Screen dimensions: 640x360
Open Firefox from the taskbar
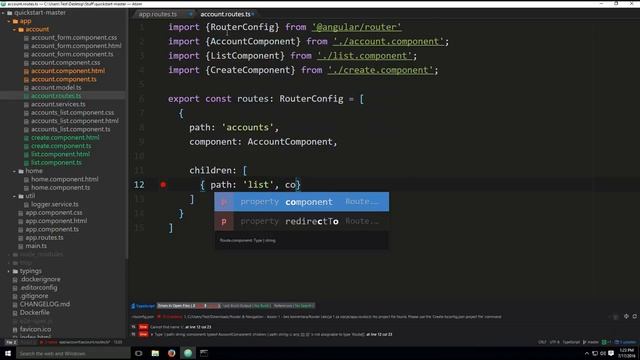[171, 353]
